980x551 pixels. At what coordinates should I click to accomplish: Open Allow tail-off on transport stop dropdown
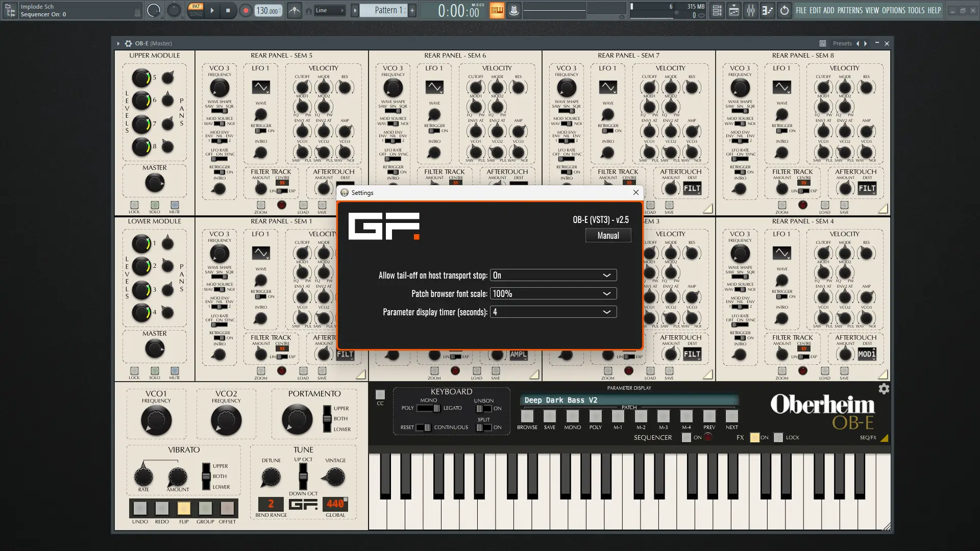point(553,275)
